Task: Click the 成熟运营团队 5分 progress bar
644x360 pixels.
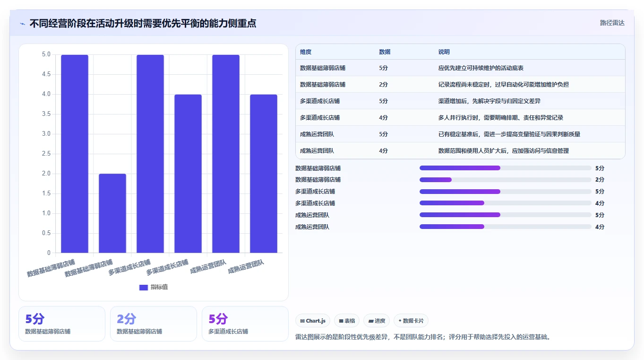Action: click(x=506, y=215)
